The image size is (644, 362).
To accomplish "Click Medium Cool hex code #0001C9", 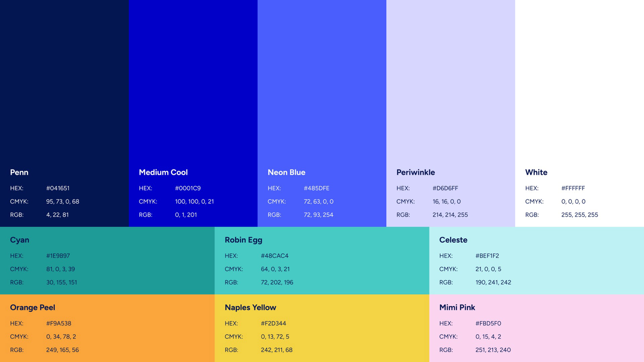I will click(188, 188).
